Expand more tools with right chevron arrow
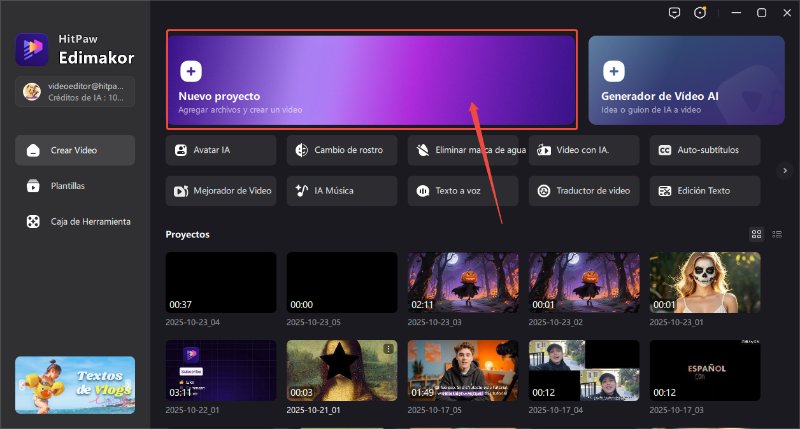Image resolution: width=800 pixels, height=429 pixels. (x=785, y=171)
